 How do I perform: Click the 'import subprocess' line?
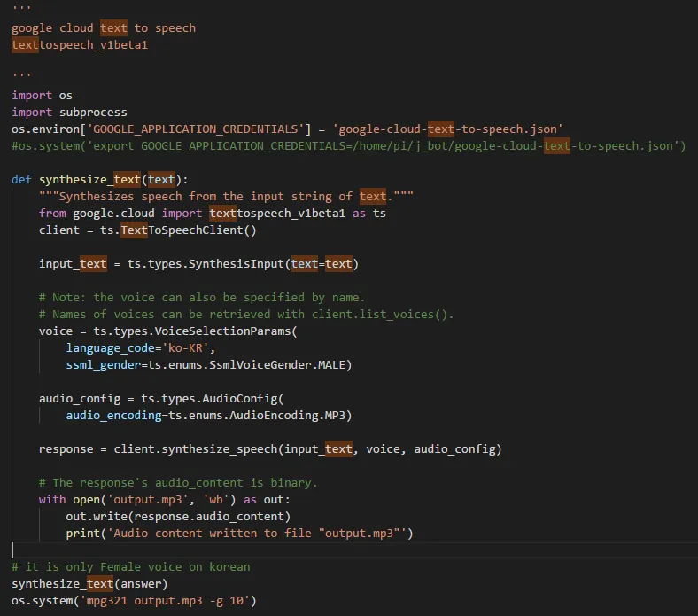point(69,112)
